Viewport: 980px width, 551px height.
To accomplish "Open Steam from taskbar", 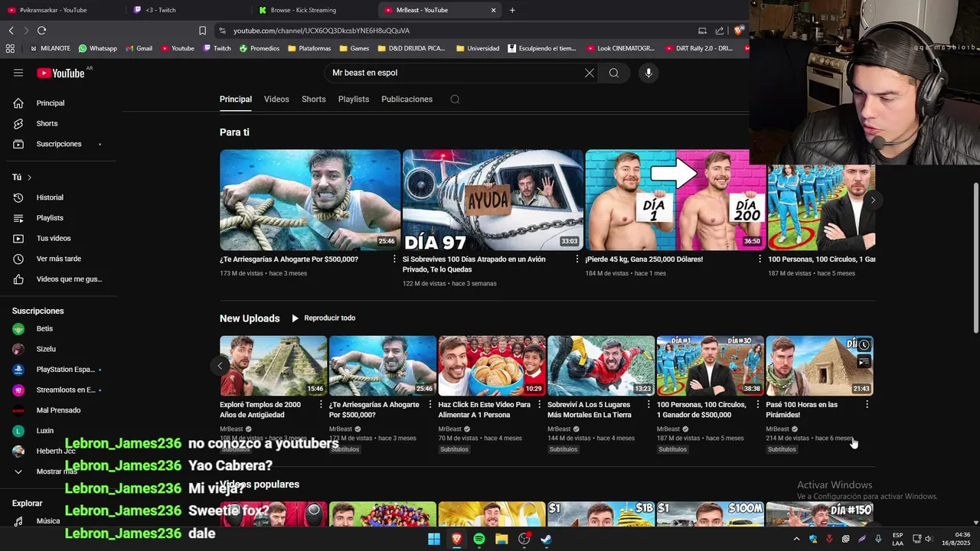I will coord(547,539).
